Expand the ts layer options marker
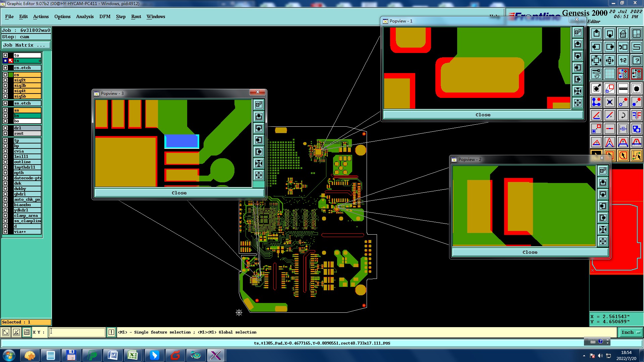The image size is (644, 362). tap(40, 61)
